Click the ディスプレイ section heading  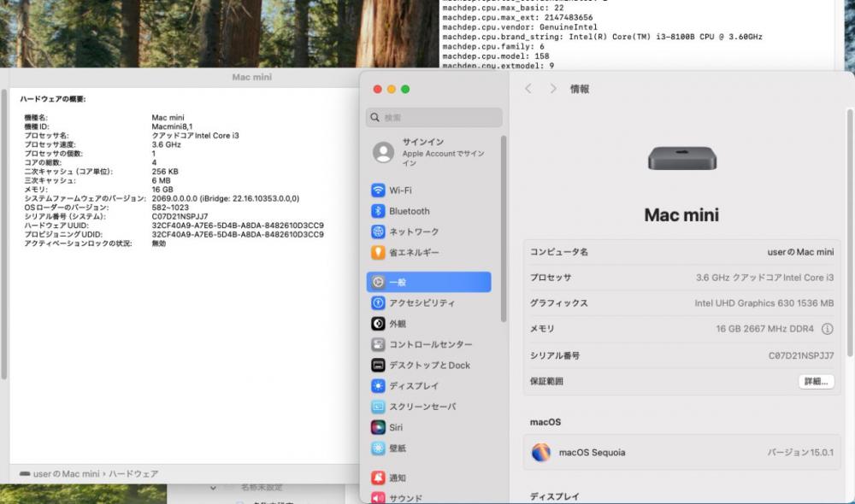pos(555,496)
